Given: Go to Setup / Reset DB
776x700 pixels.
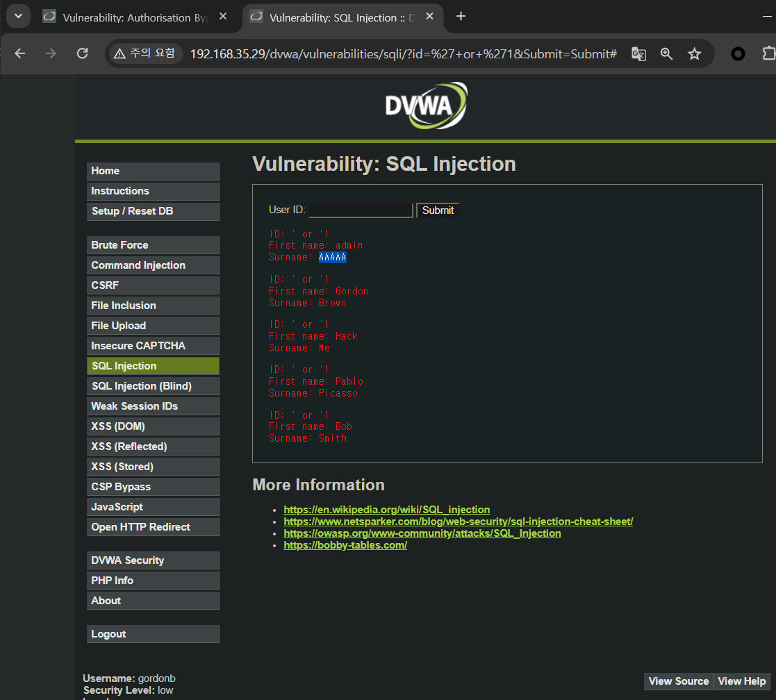Looking at the screenshot, I should (153, 212).
